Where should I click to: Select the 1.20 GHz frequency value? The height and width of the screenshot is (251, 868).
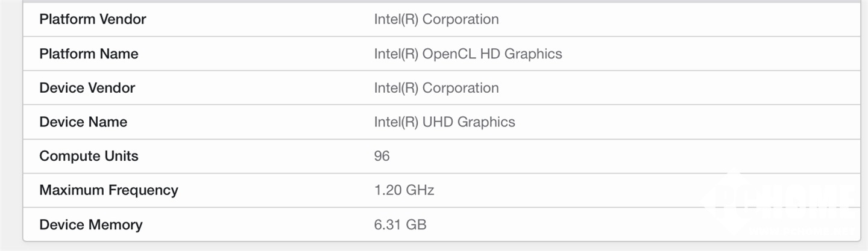coord(404,190)
